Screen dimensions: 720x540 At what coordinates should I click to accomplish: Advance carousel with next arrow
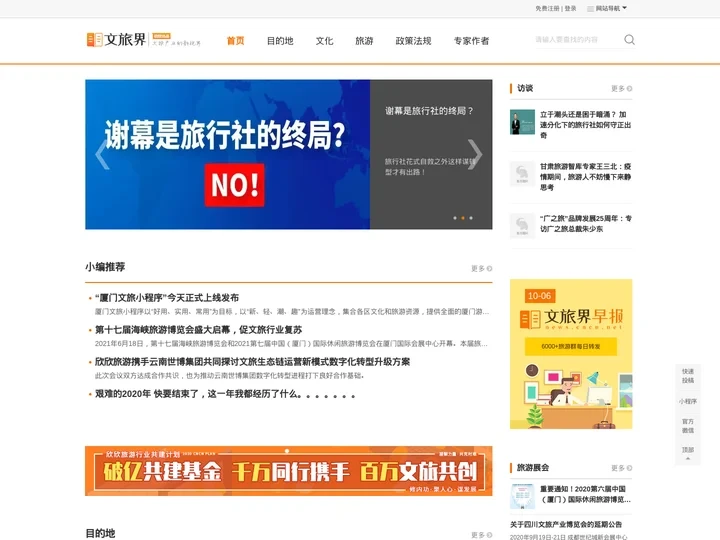(475, 154)
